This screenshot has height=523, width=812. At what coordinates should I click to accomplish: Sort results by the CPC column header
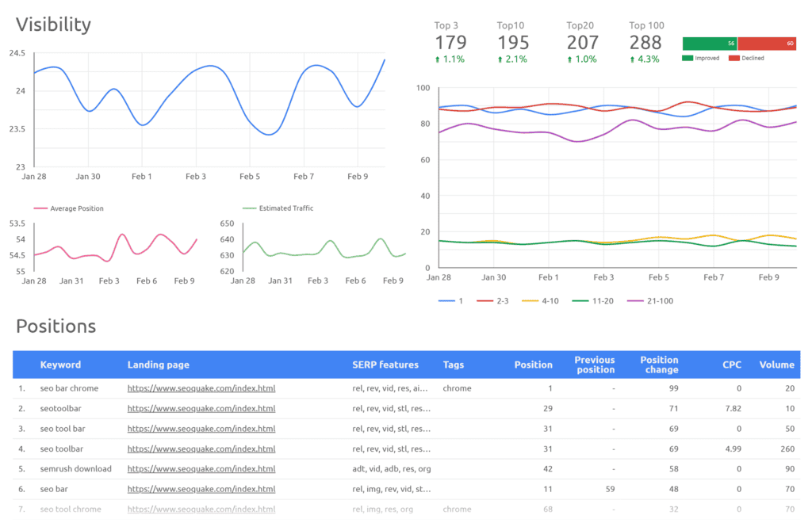pyautogui.click(x=732, y=365)
